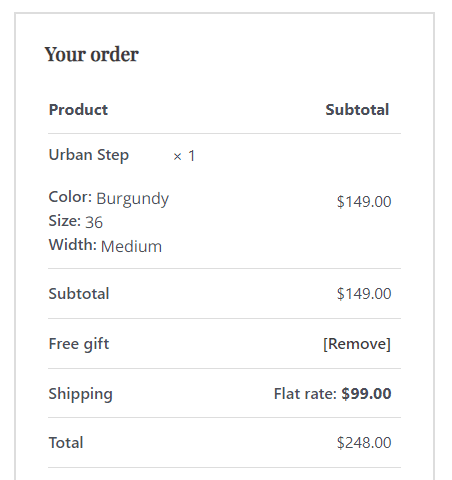Click the Free gift label
452x480 pixels.
[x=79, y=344]
